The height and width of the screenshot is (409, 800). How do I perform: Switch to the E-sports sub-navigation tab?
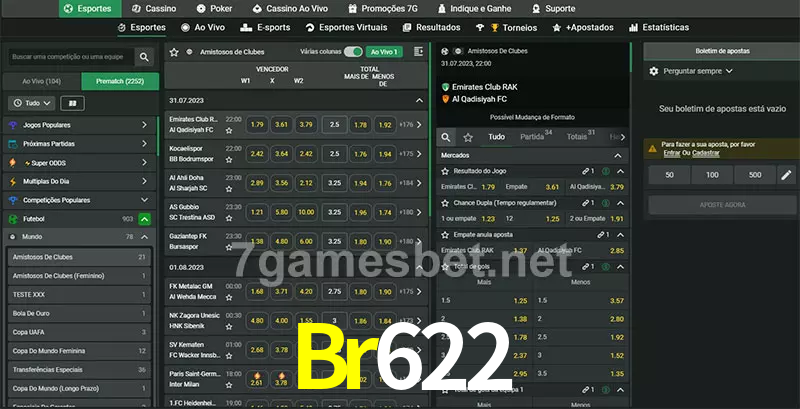tap(265, 28)
